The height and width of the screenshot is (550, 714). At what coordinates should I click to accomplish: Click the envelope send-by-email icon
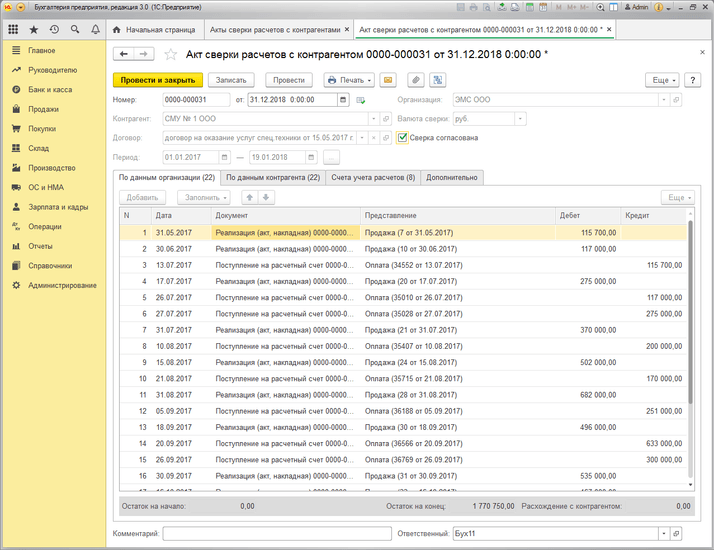tap(387, 79)
